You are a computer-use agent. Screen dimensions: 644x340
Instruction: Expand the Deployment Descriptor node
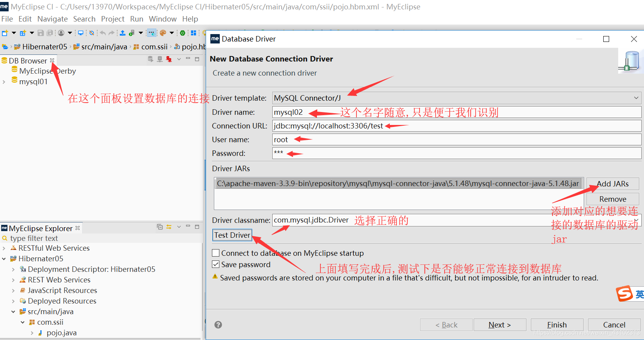tap(13, 269)
